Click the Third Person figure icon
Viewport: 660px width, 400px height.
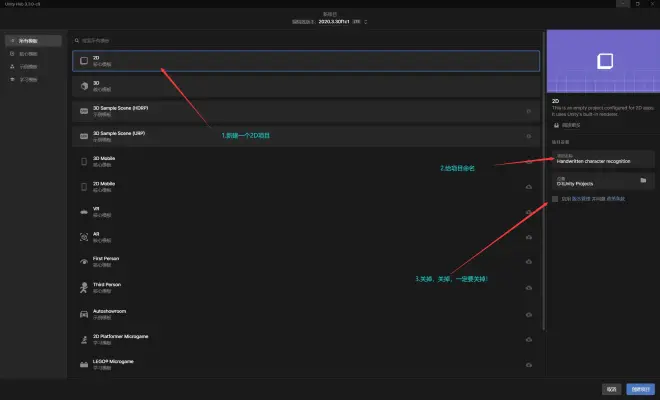(x=84, y=288)
